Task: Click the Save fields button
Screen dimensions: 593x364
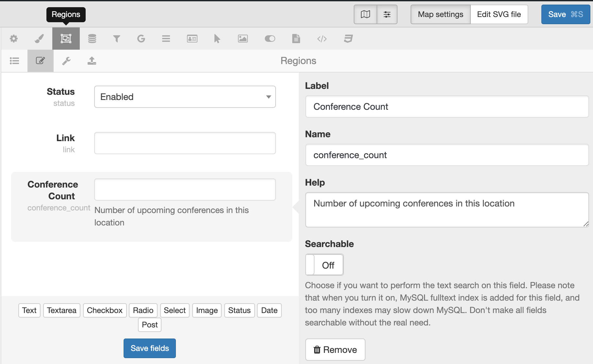Action: [150, 348]
